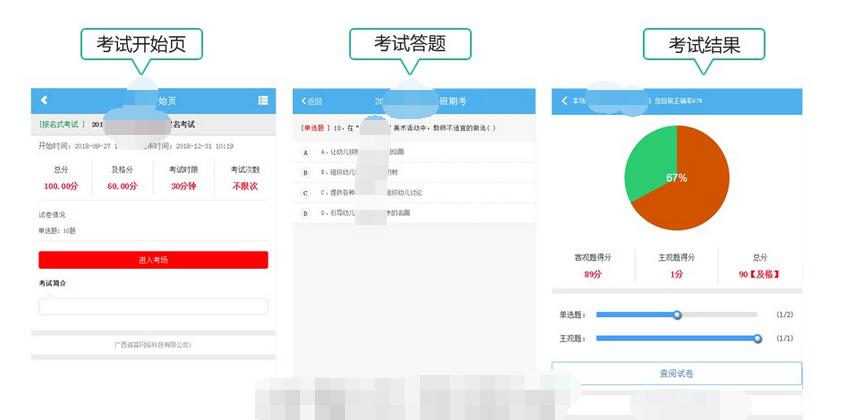This screenshot has height=420, width=844.
Task: Open the list menu icon in start page header
Action: click(x=263, y=100)
